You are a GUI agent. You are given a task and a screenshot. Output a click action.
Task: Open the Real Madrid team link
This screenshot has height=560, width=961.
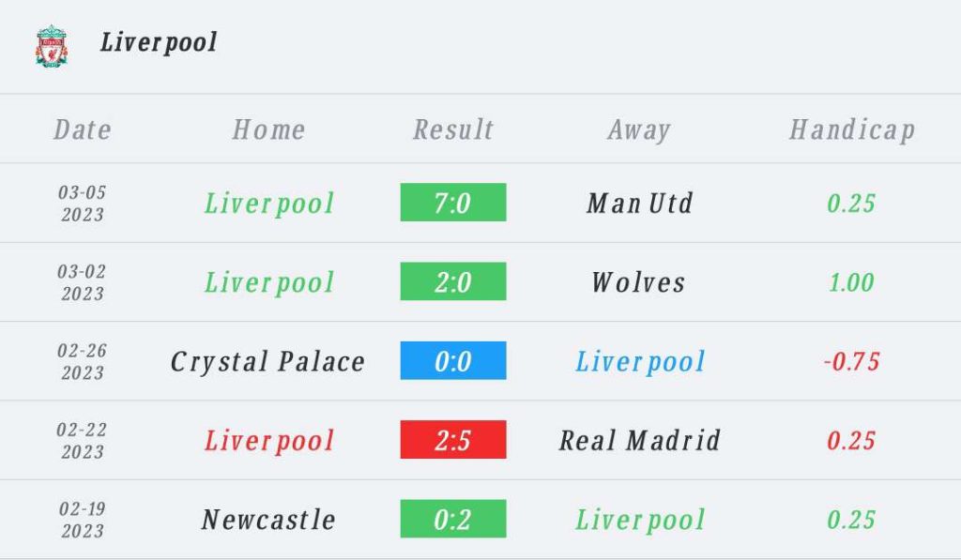point(640,440)
